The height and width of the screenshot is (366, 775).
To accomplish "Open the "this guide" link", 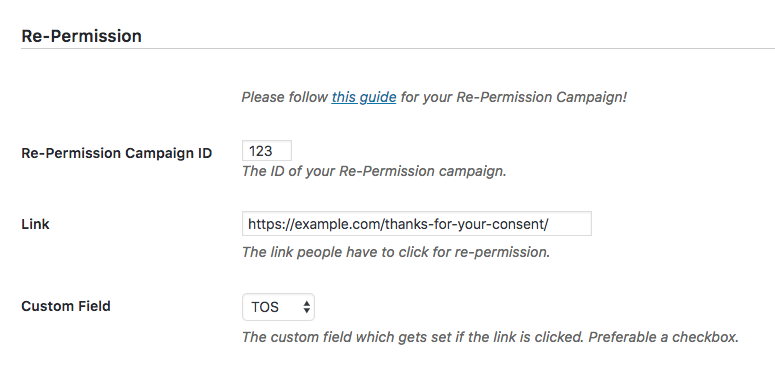I will [x=364, y=97].
